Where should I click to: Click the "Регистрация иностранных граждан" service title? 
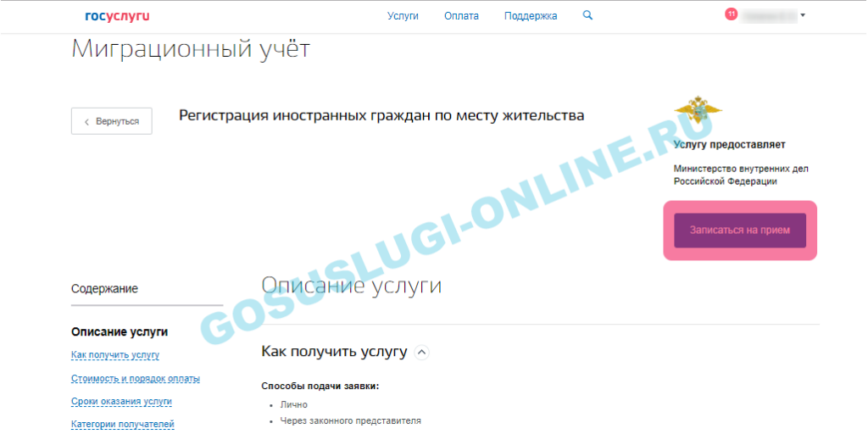(x=381, y=115)
